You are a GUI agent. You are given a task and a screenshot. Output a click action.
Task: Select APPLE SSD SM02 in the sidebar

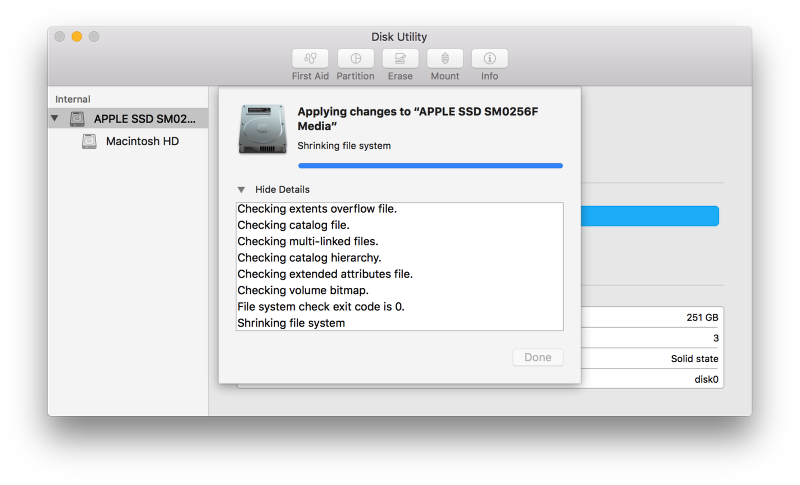tap(143, 119)
